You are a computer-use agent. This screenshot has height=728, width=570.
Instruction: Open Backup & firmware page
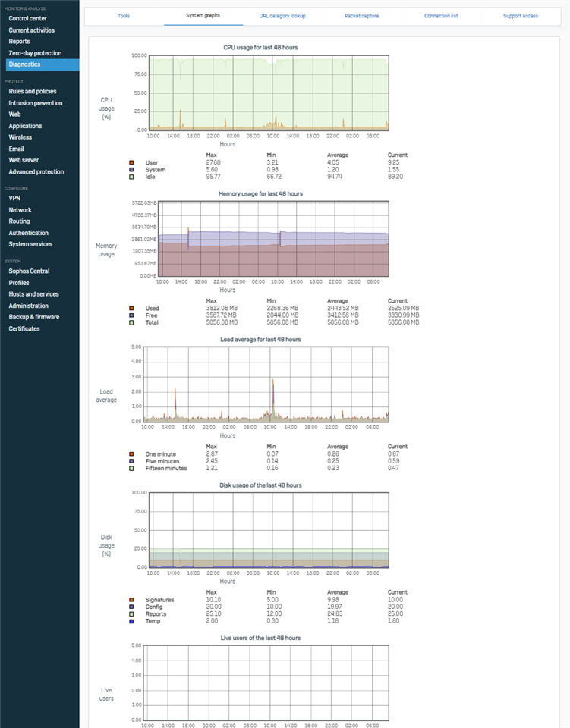[34, 317]
